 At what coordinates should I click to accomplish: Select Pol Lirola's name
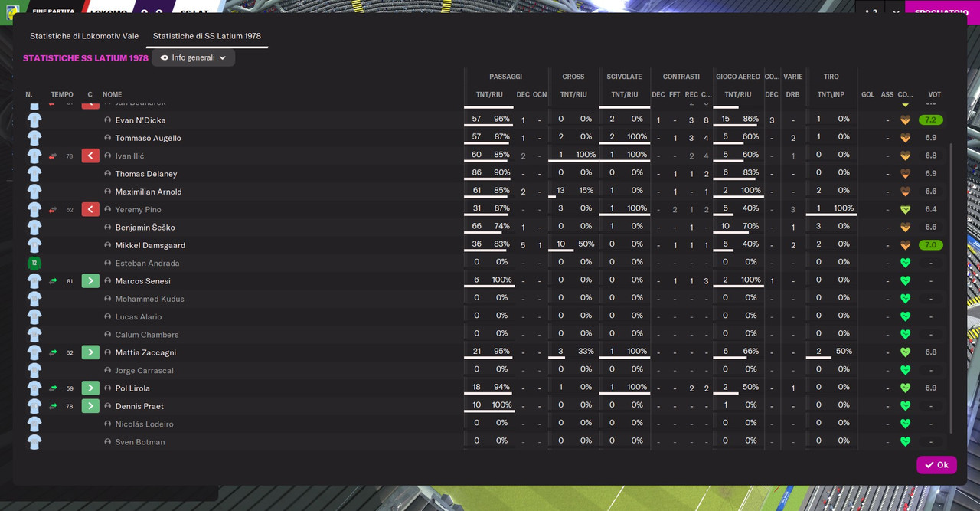tap(132, 388)
